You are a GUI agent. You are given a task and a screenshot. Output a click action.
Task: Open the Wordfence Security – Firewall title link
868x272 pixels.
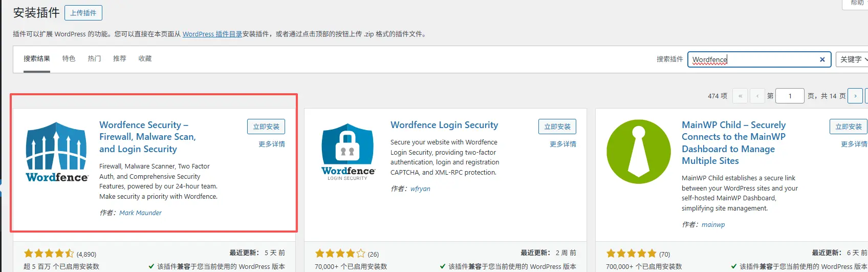pyautogui.click(x=147, y=137)
